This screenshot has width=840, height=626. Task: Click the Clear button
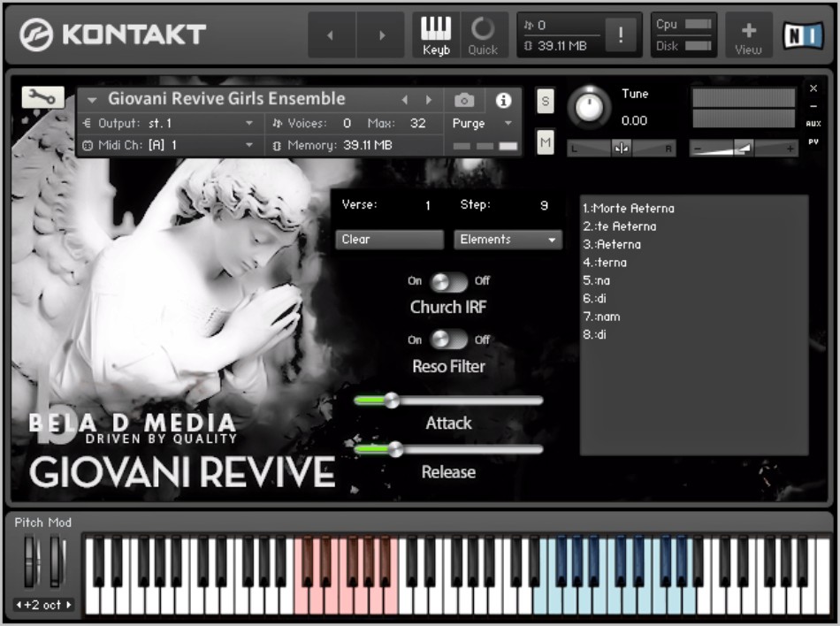389,240
